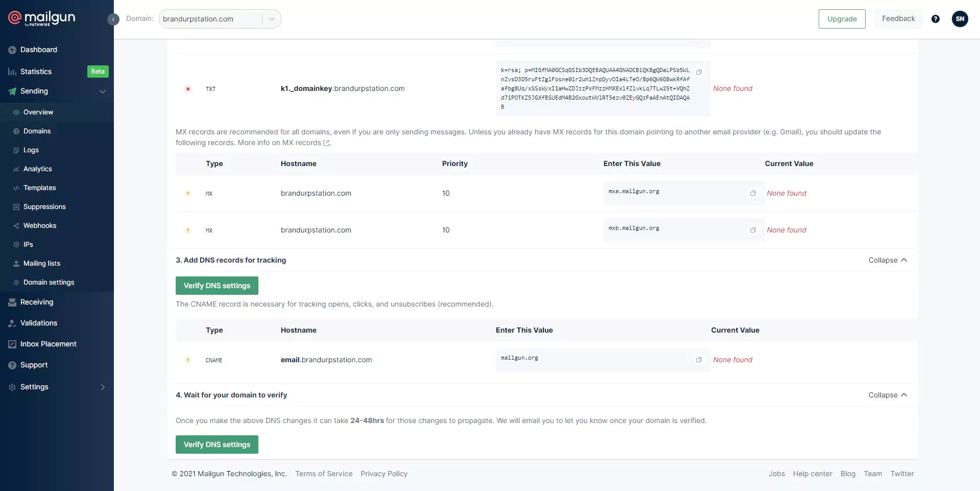
Task: Collapse section 4 Wait for domain to verify
Action: pyautogui.click(x=888, y=395)
